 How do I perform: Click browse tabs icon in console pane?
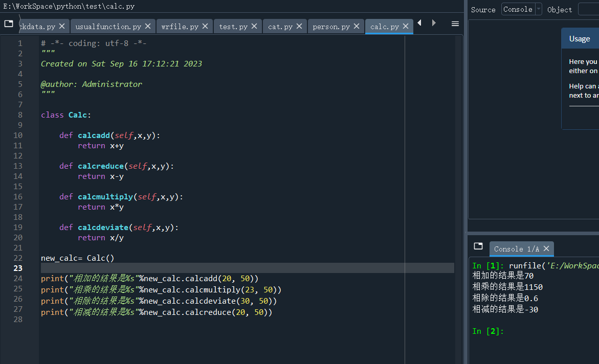coord(478,246)
